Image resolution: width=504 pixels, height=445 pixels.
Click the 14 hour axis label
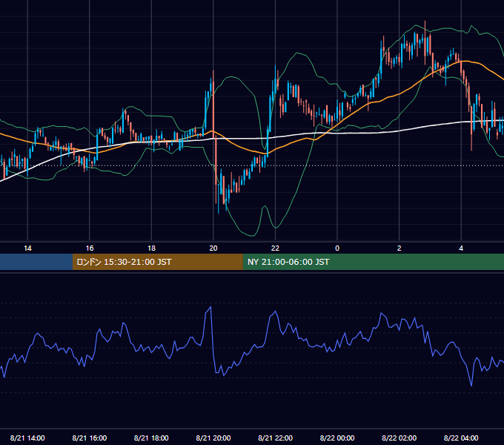27,248
